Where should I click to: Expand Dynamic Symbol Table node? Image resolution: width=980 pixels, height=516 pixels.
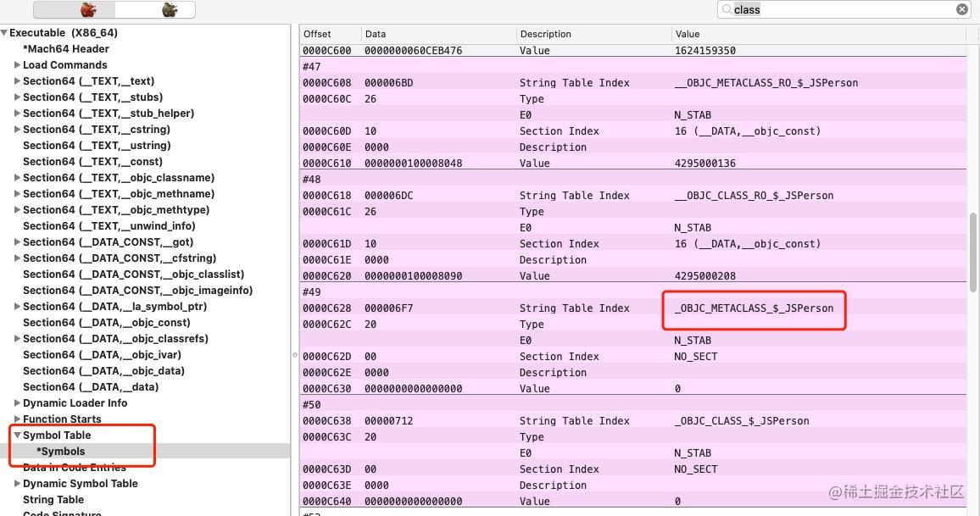18,484
